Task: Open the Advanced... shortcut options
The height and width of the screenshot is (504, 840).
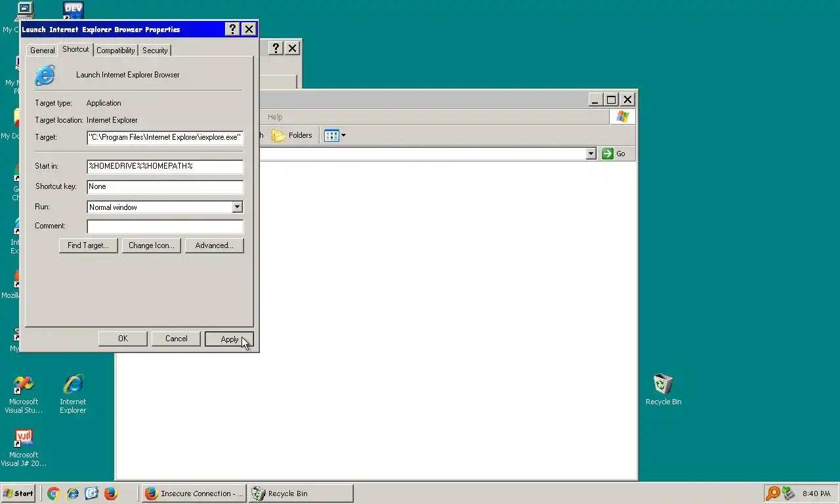Action: [214, 245]
